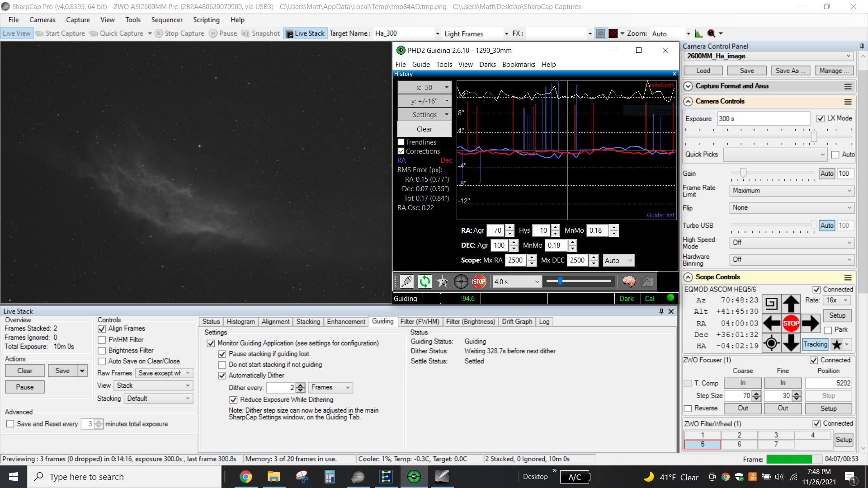Open the PHD2 history x: 50 dropdown
Screen dimensions: 868x488
coord(425,87)
